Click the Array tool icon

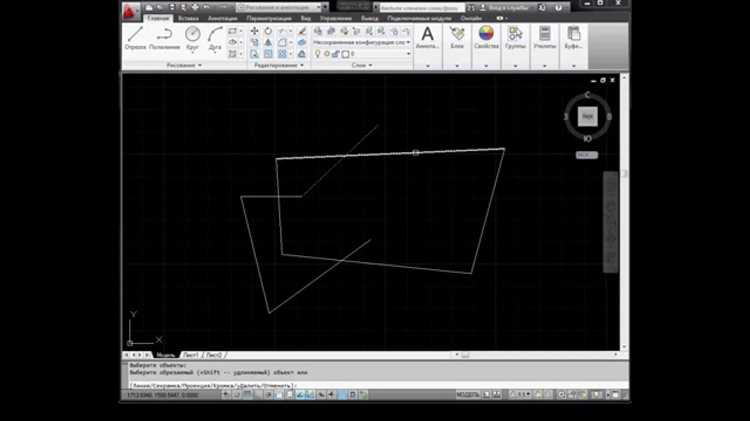coord(282,54)
